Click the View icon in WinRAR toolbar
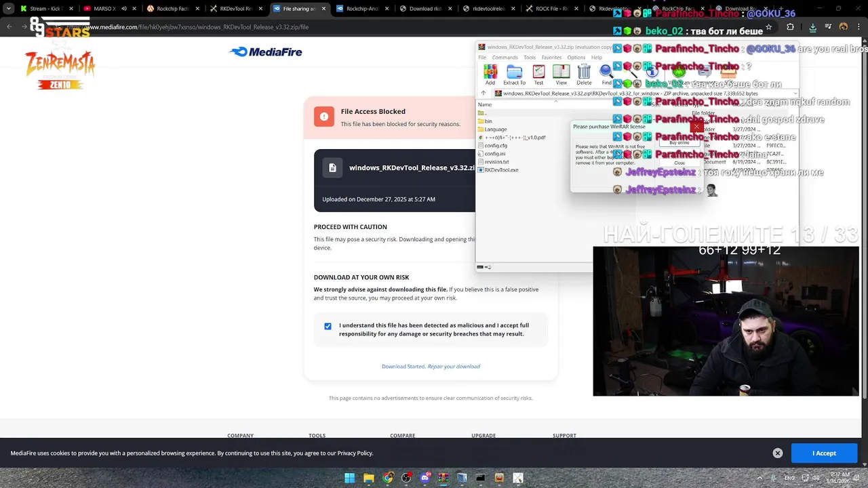868x488 pixels. [x=561, y=72]
